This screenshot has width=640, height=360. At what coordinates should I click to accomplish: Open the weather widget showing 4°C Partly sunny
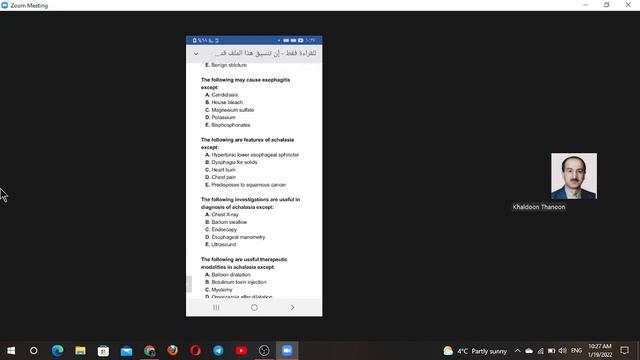(x=475, y=351)
